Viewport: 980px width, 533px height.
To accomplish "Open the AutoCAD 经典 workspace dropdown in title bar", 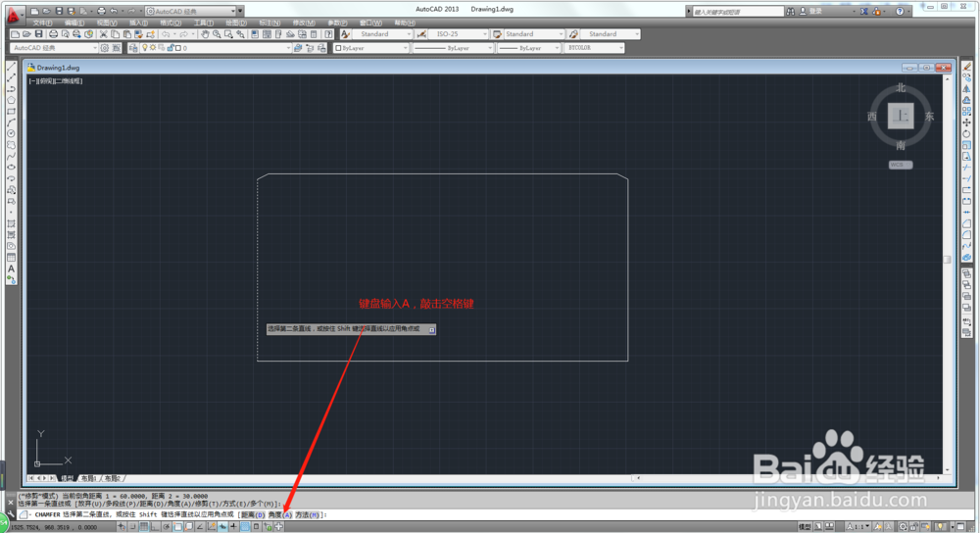I will coord(191,11).
